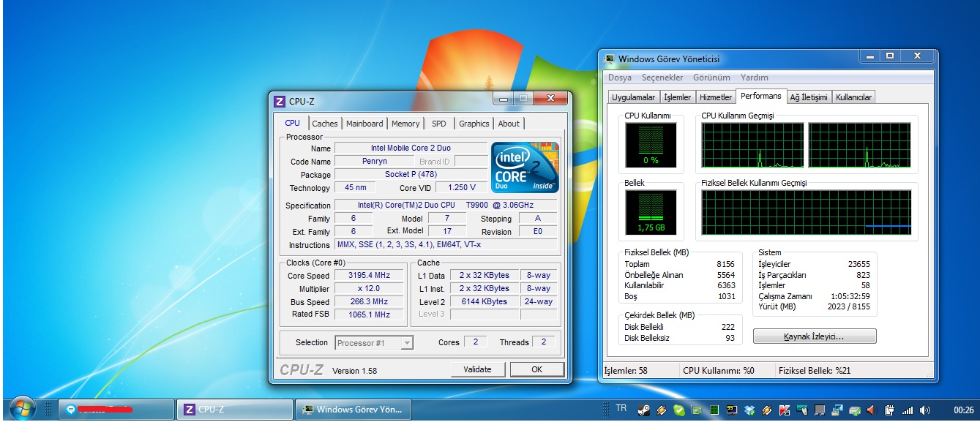Viewport: 980px width, 422px height.
Task: Click the Code Name field Penryn
Action: coord(374,162)
